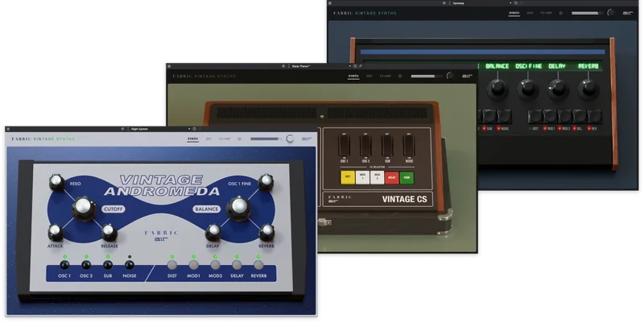Click green VERB selector button on Vintage CS
This screenshot has height=323, width=644.
click(407, 177)
